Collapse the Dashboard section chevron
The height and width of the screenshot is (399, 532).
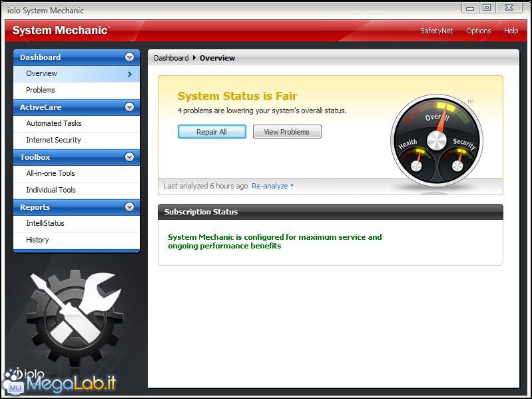click(129, 57)
